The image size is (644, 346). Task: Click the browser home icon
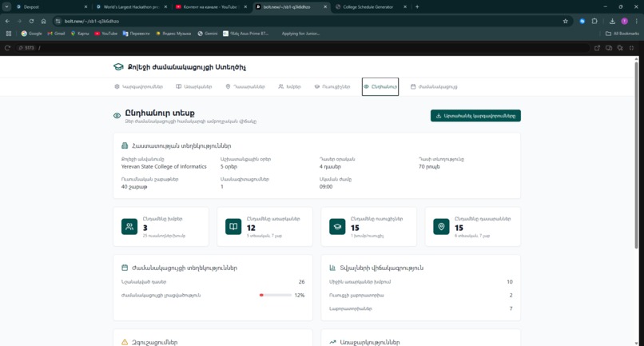pyautogui.click(x=43, y=21)
